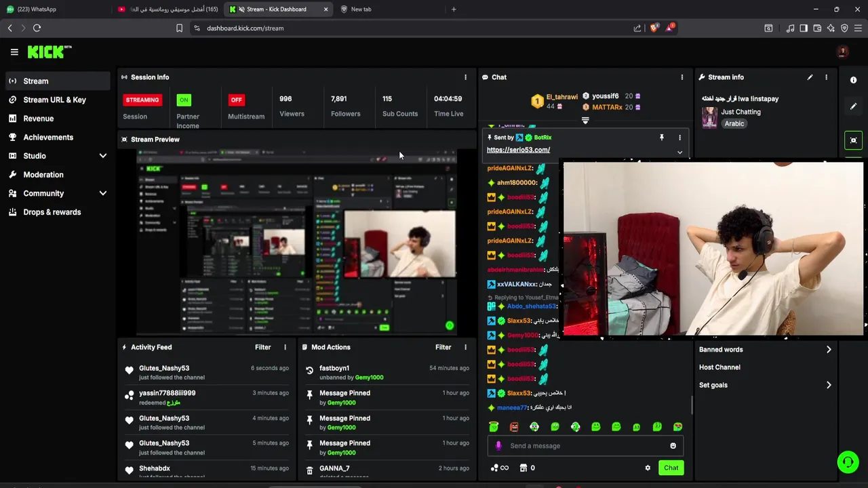Open the serio53.com pinned link
This screenshot has height=488, width=868.
518,150
